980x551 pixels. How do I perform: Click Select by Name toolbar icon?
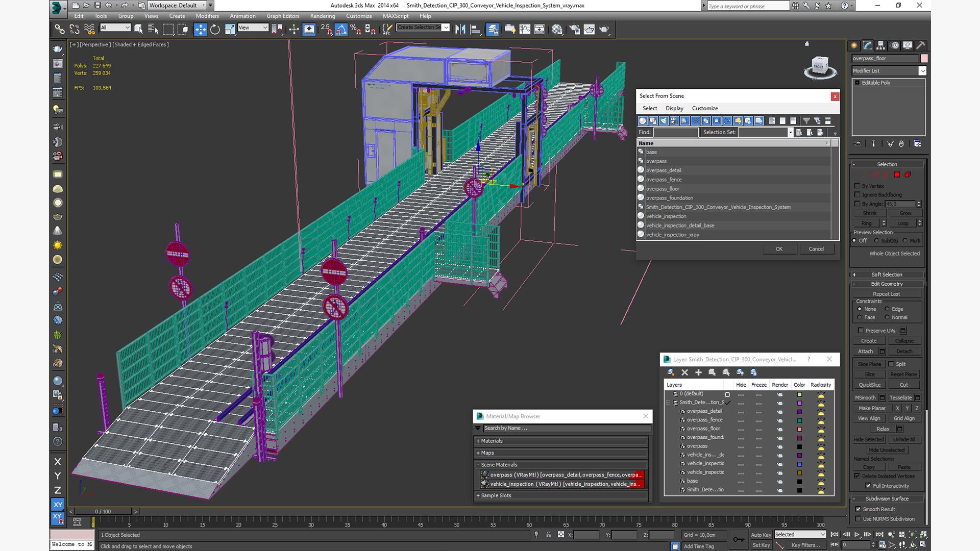(153, 29)
